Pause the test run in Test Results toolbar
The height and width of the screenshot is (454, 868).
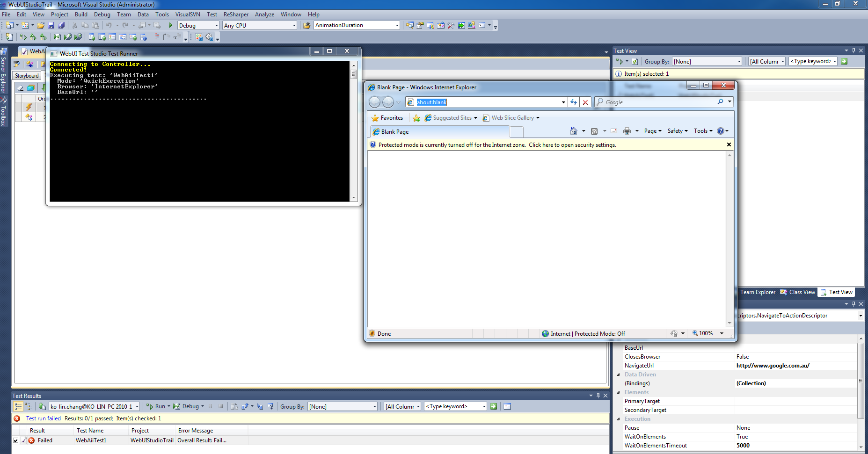coord(211,406)
